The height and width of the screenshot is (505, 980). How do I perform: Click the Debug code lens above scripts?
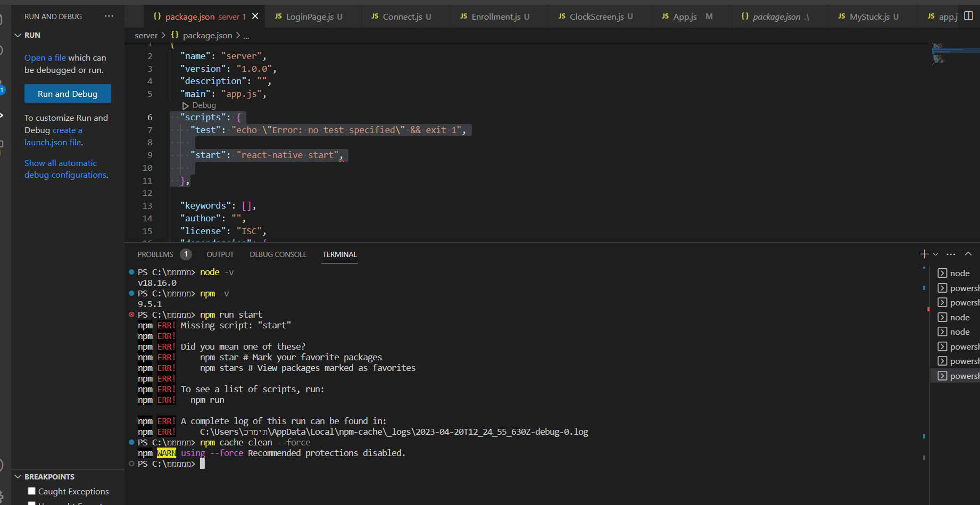pos(199,105)
